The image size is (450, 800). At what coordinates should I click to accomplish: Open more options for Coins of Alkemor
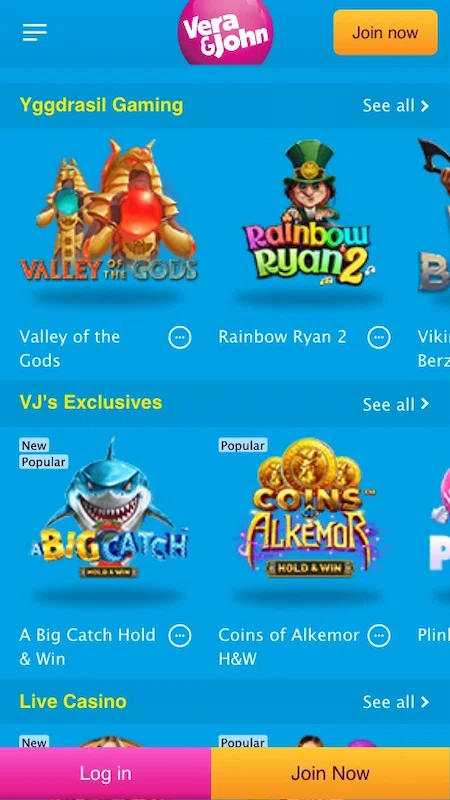pyautogui.click(x=379, y=636)
